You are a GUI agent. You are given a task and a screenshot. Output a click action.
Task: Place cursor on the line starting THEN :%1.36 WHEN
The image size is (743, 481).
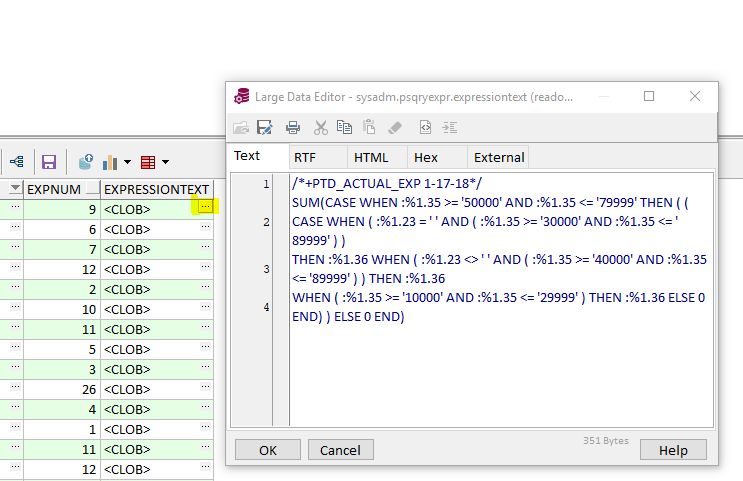click(x=499, y=259)
